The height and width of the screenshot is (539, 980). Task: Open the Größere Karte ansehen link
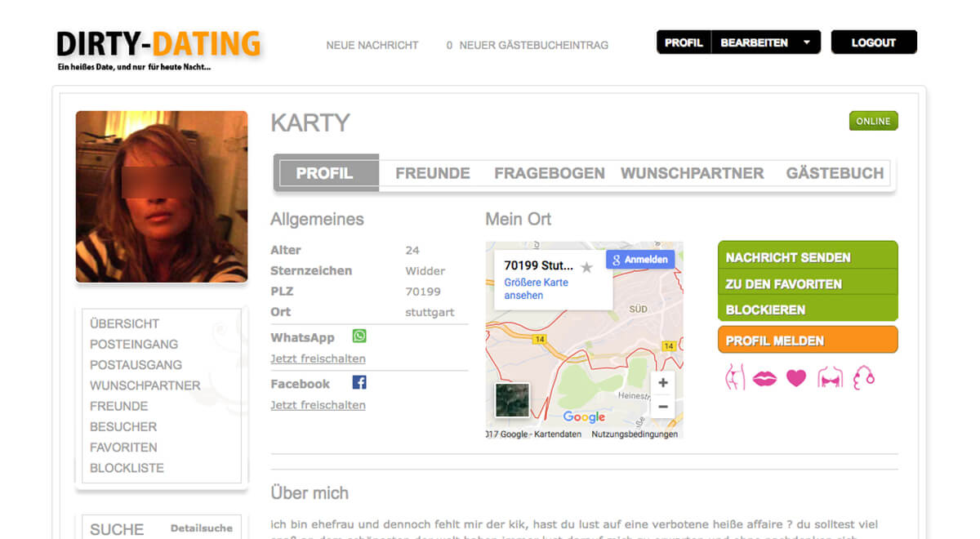coord(537,289)
